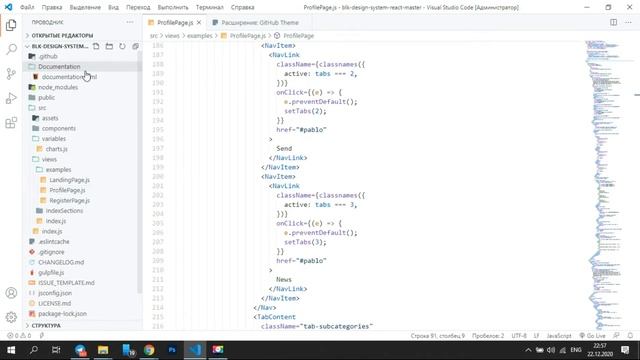Click the ProfilePage.js breadcrumb
The width and height of the screenshot is (640, 360).
(x=247, y=36)
